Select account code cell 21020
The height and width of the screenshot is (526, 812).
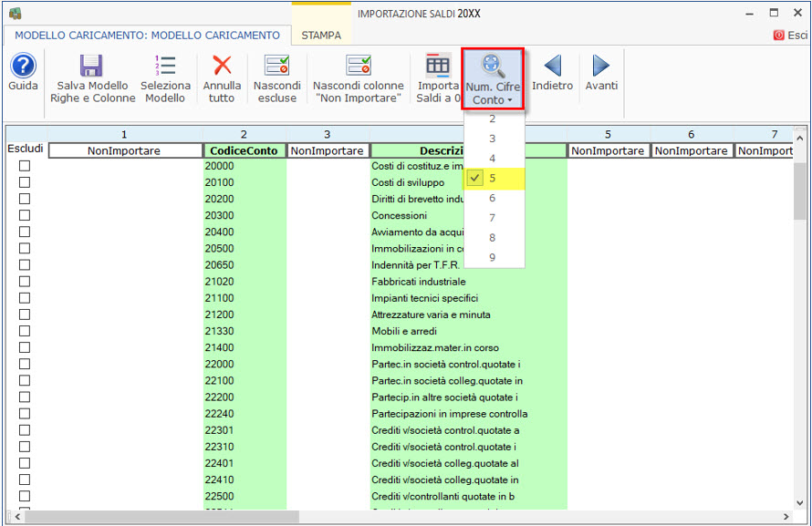245,282
